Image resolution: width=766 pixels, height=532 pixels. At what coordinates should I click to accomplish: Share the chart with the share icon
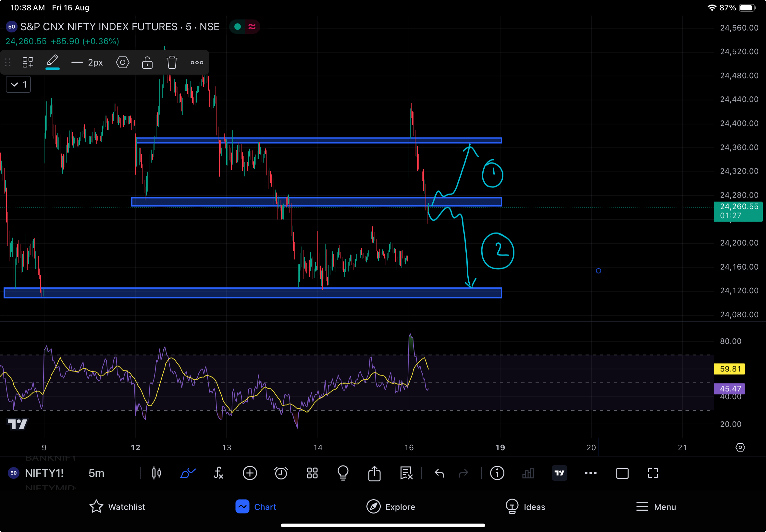pos(374,473)
